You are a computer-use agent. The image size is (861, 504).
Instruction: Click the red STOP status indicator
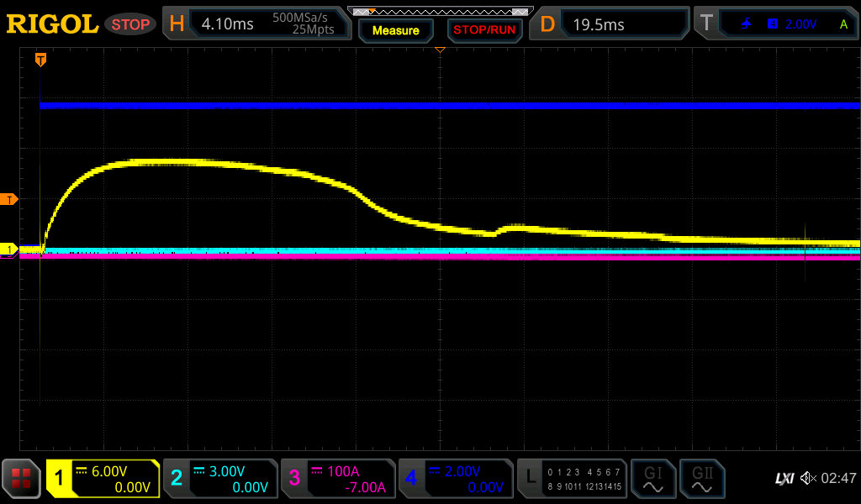pyautogui.click(x=130, y=24)
